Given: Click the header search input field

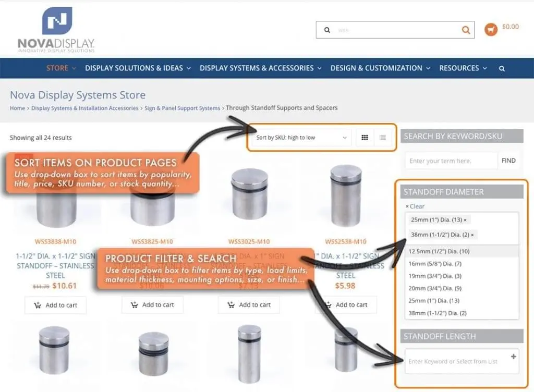Looking at the screenshot, I should 395,30.
